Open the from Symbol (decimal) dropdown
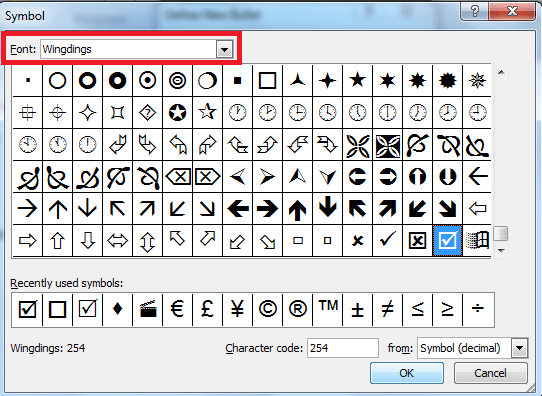This screenshot has width=542, height=396. 520,348
